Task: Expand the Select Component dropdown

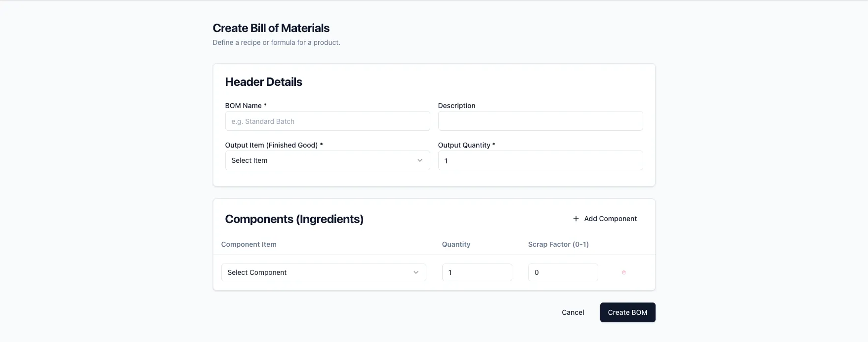Action: (x=323, y=272)
